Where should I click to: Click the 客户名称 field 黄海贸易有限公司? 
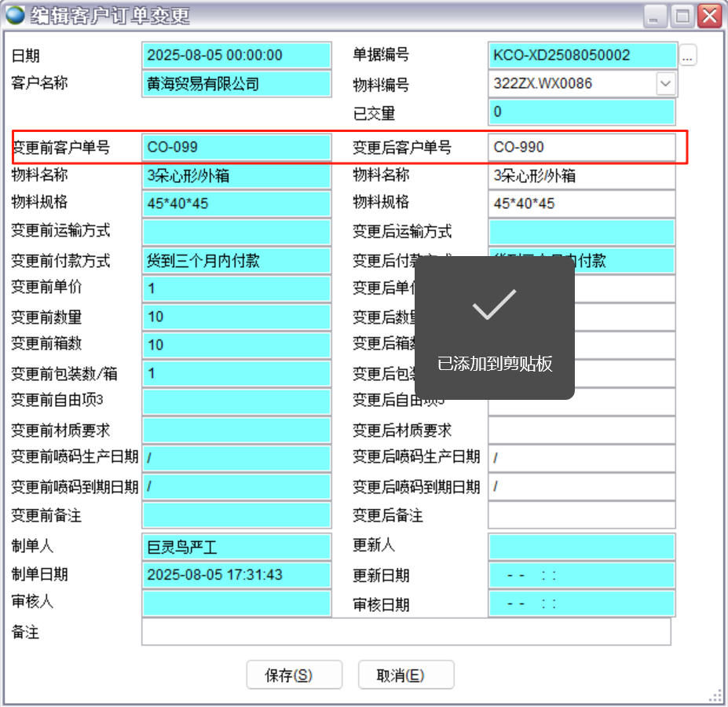coord(236,83)
